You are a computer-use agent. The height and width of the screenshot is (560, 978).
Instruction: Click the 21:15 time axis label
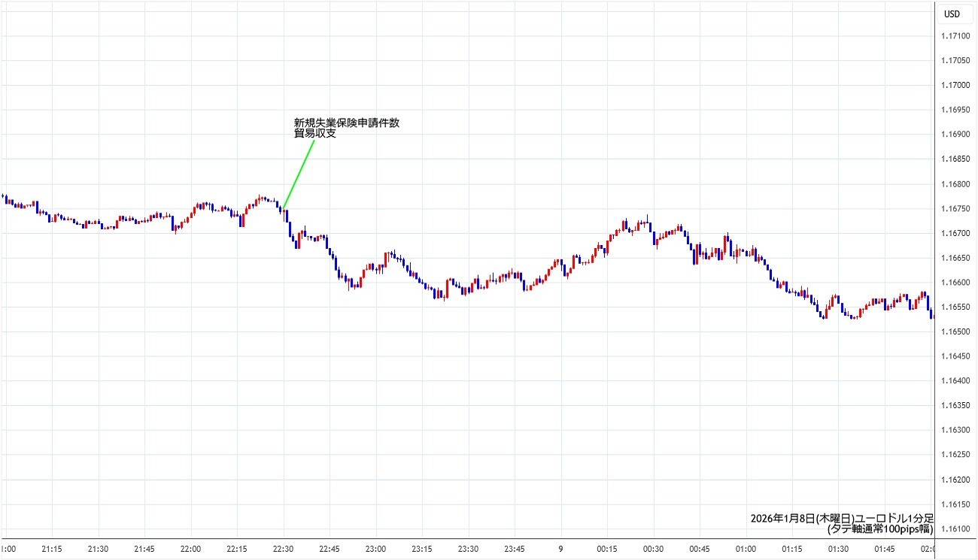52,549
